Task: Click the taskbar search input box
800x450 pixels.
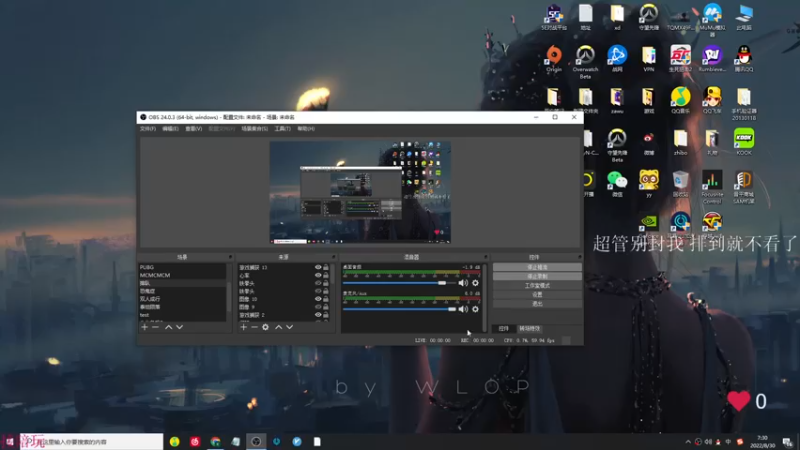Action: [x=91, y=442]
